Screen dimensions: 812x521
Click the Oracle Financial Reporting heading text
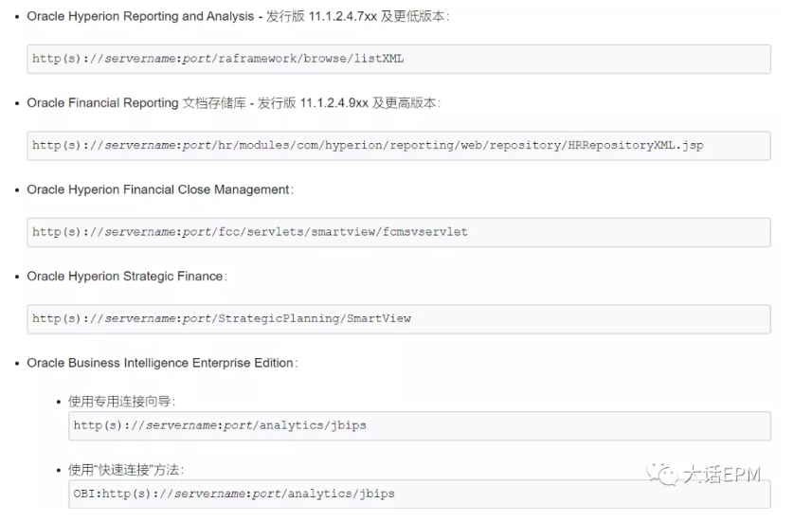click(x=102, y=103)
